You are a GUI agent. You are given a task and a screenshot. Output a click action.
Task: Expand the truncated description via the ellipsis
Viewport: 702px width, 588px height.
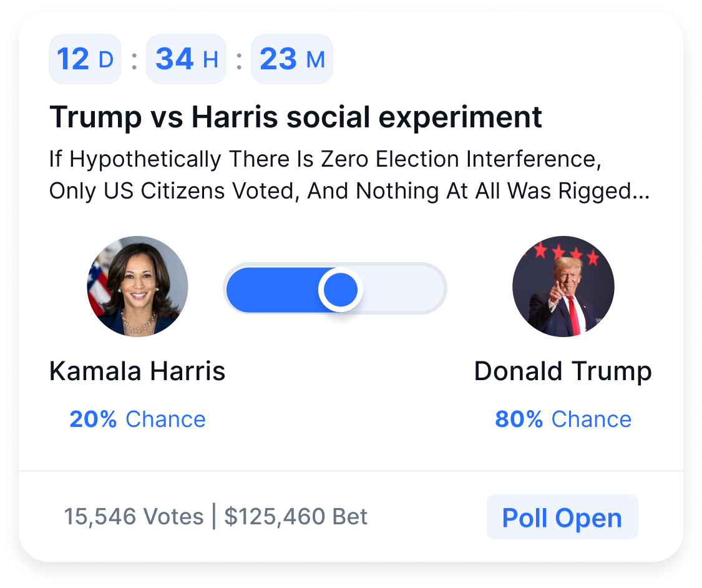[640, 192]
